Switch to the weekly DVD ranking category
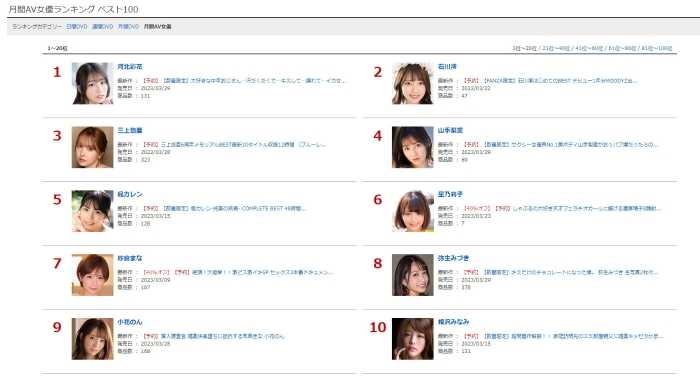 click(x=103, y=27)
